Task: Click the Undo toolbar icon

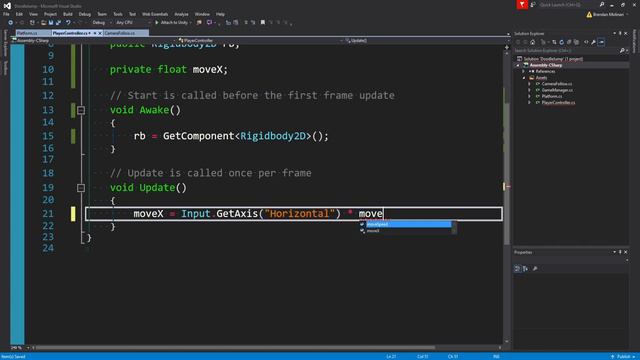Action: 68,23
